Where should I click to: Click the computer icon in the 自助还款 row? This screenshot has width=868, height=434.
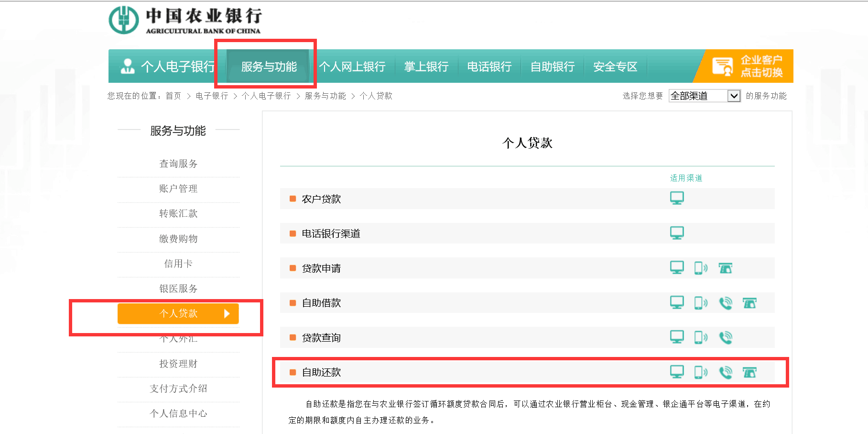[677, 372]
